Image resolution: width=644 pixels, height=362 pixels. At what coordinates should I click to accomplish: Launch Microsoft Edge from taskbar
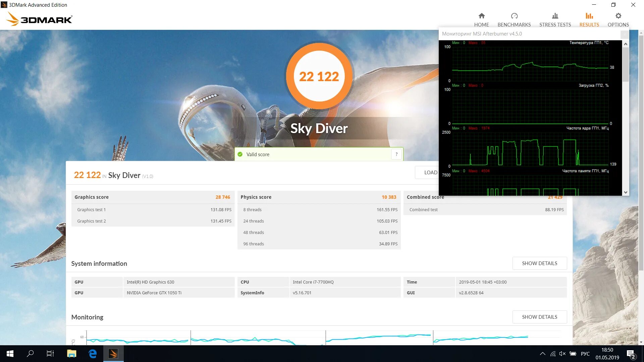click(93, 354)
